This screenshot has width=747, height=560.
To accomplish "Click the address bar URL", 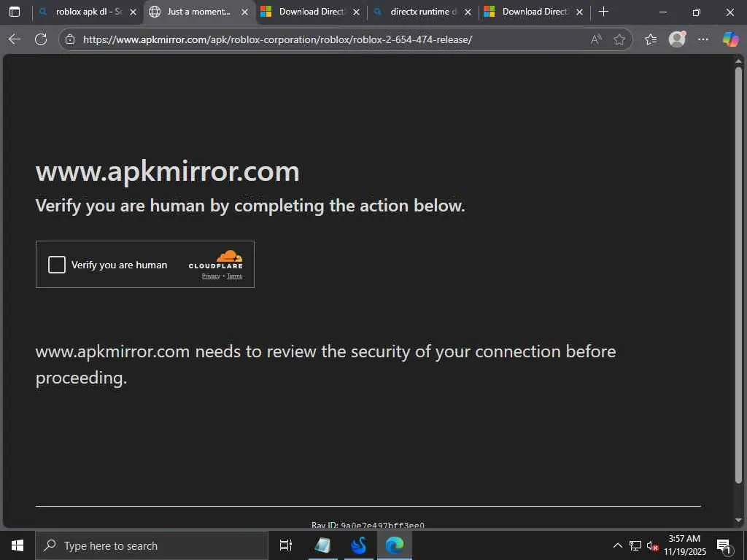I will pyautogui.click(x=278, y=39).
